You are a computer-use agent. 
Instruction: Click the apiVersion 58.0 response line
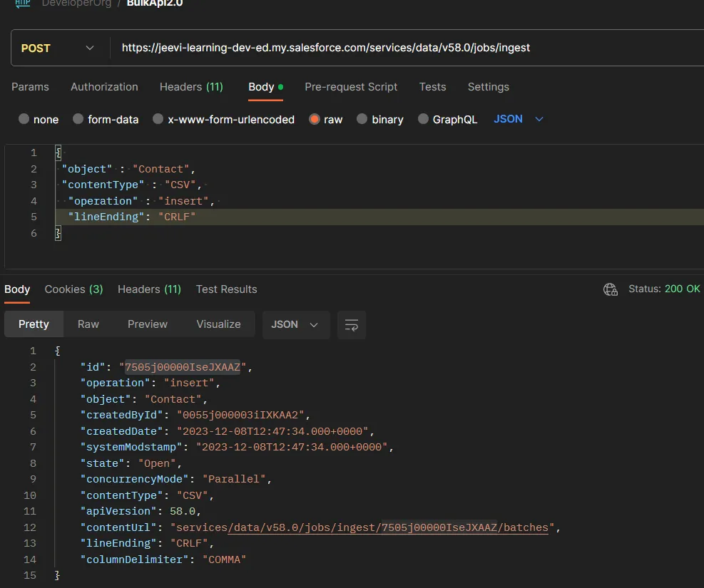coord(141,511)
